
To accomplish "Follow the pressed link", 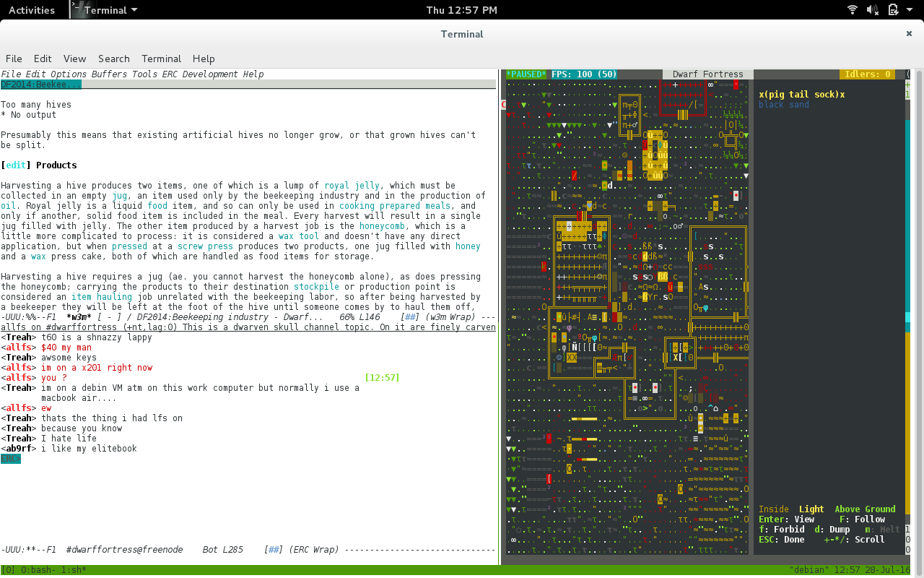I will 129,246.
